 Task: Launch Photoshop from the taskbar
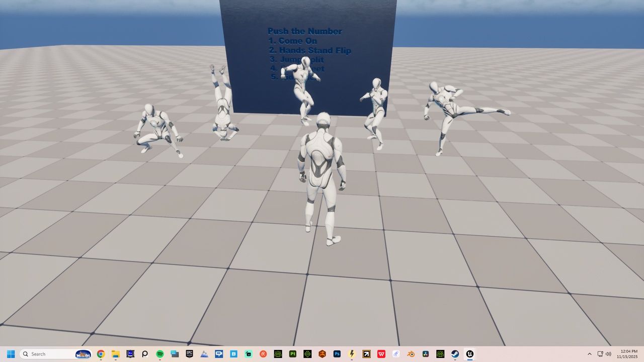337,354
